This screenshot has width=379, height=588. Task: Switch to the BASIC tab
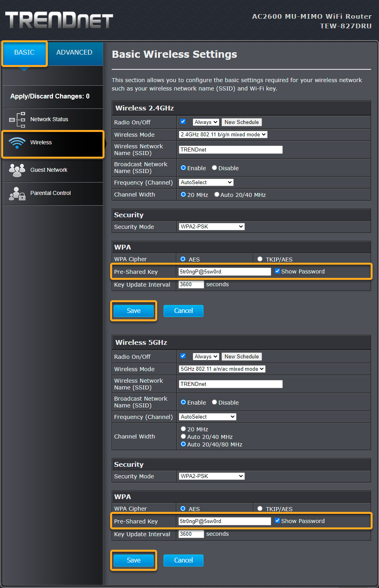click(24, 53)
